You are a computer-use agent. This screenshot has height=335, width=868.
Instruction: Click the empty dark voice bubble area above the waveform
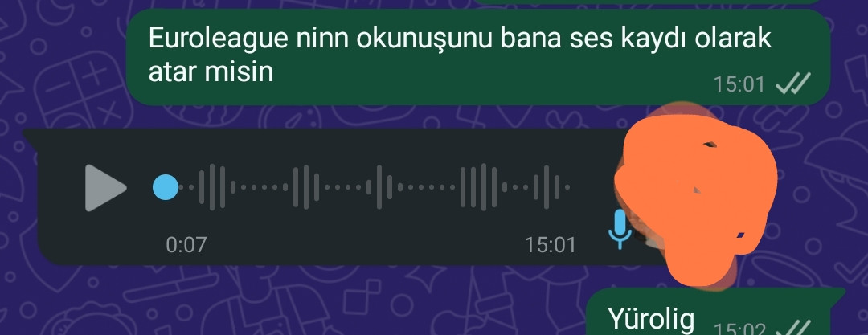[x=332, y=145]
